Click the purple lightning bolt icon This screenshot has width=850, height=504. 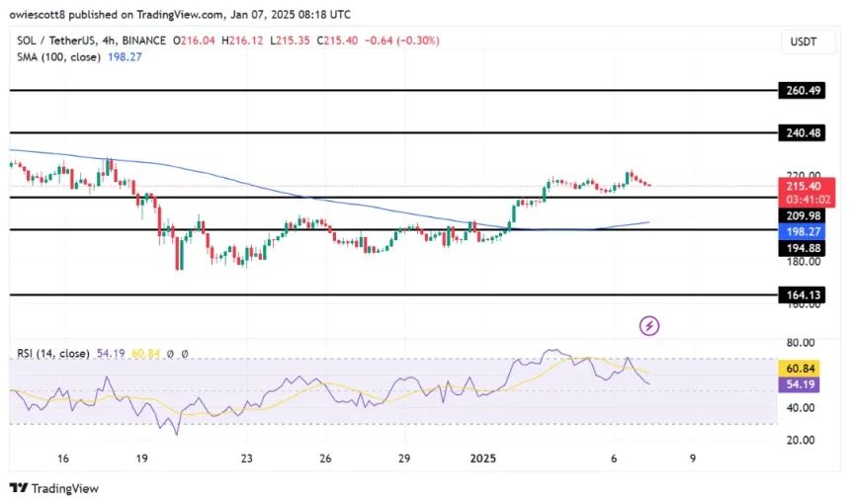tap(650, 325)
